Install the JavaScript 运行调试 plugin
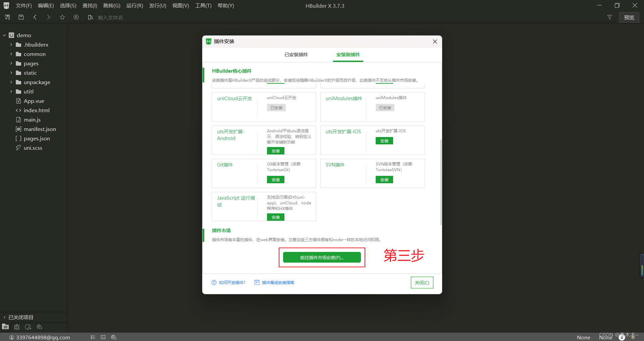644x341 pixels. point(276,217)
